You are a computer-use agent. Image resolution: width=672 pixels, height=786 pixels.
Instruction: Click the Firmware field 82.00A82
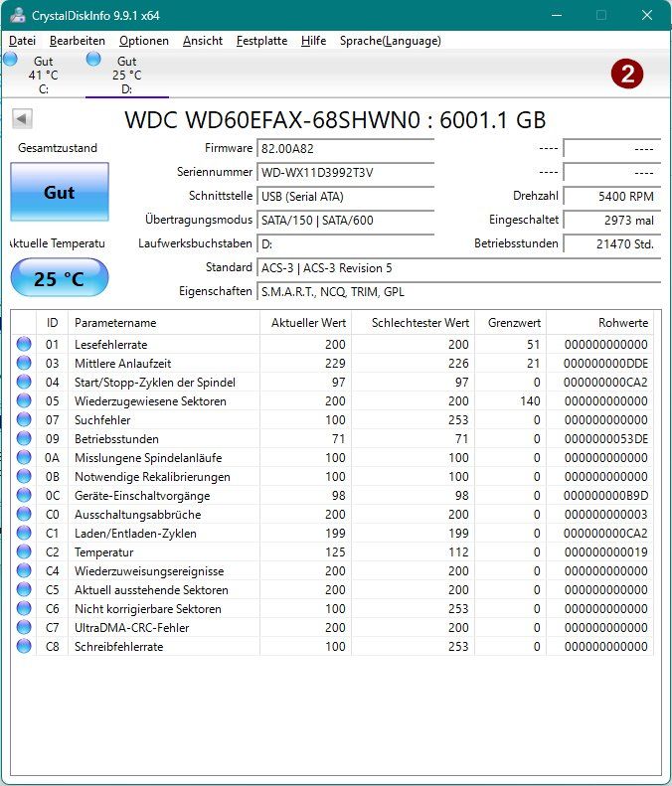346,148
